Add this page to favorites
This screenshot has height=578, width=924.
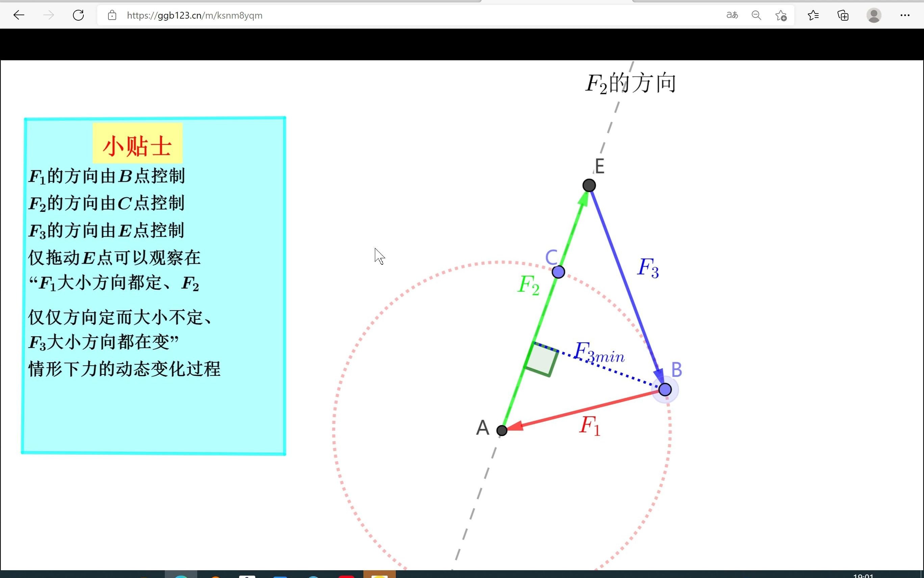pyautogui.click(x=781, y=15)
